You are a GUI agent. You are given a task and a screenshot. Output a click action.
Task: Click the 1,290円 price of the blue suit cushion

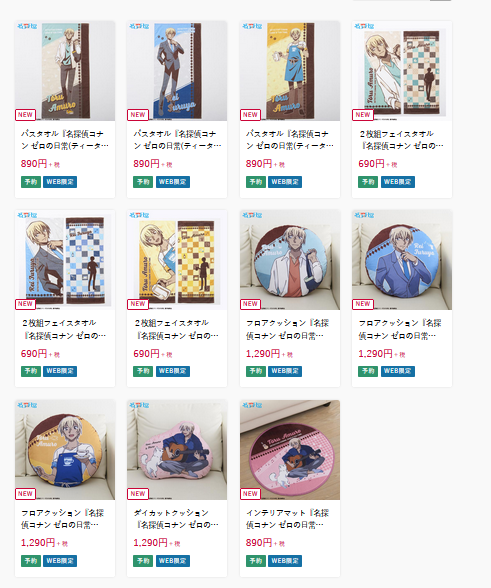[x=375, y=354]
